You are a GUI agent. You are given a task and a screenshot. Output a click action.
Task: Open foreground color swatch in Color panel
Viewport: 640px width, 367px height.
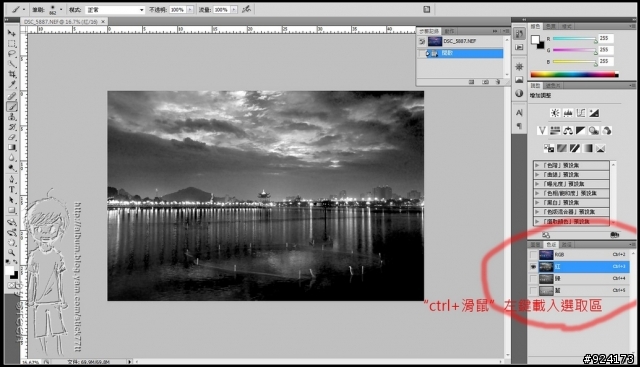tap(535, 39)
